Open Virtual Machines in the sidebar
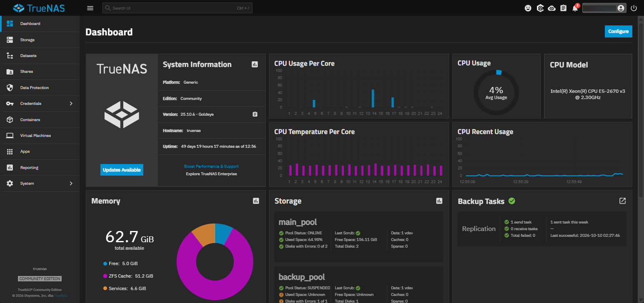Image resolution: width=644 pixels, height=303 pixels. [40, 136]
